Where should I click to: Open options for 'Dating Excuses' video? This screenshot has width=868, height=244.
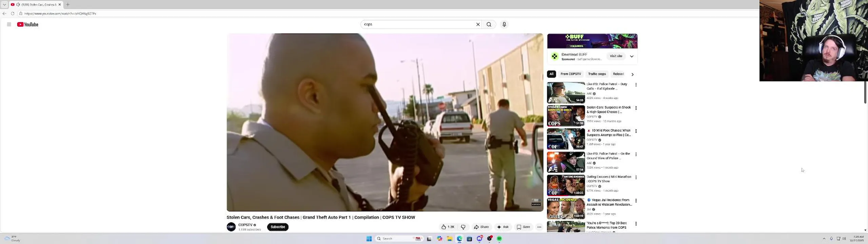point(636,177)
